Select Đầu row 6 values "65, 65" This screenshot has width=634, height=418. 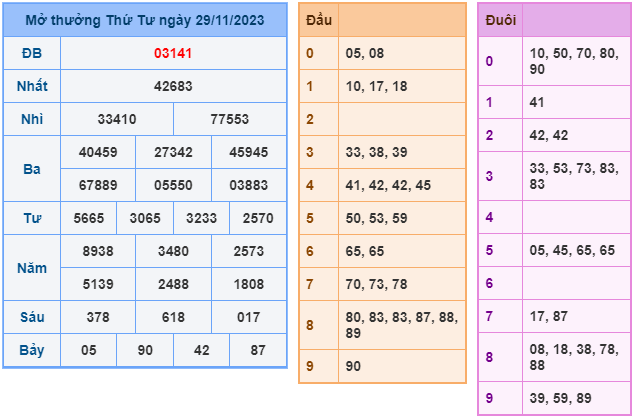pyautogui.click(x=365, y=251)
